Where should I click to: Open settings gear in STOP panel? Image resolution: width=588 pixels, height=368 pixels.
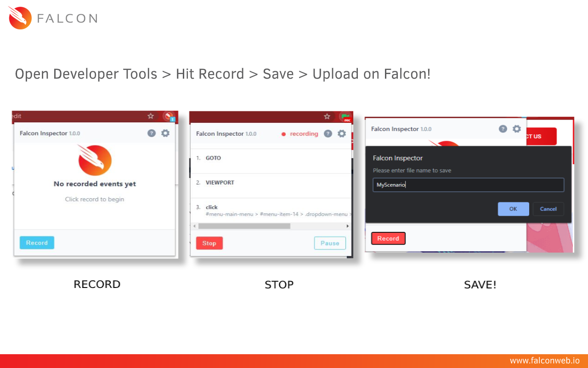click(x=342, y=133)
